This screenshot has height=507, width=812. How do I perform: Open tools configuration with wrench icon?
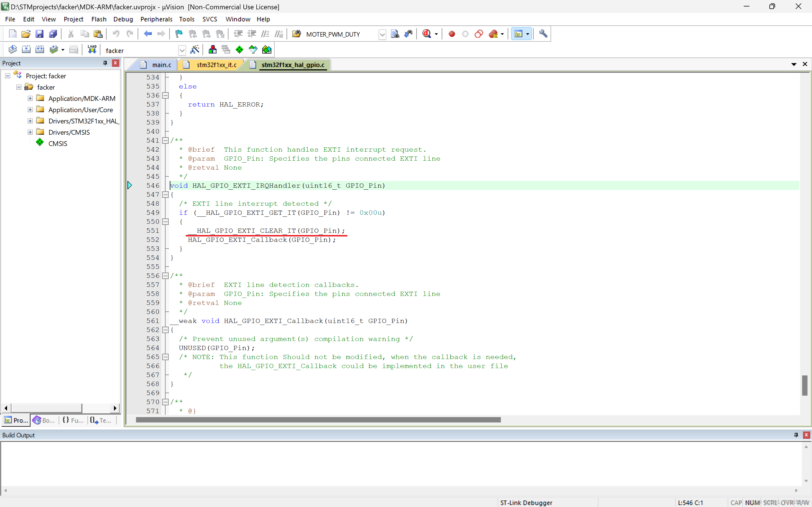[x=543, y=34]
